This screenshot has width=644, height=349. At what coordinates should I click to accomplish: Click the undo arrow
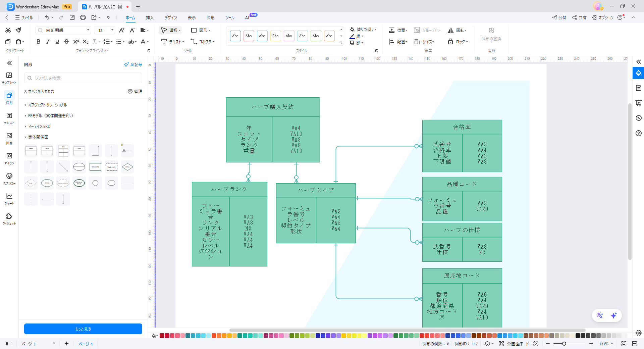point(47,17)
